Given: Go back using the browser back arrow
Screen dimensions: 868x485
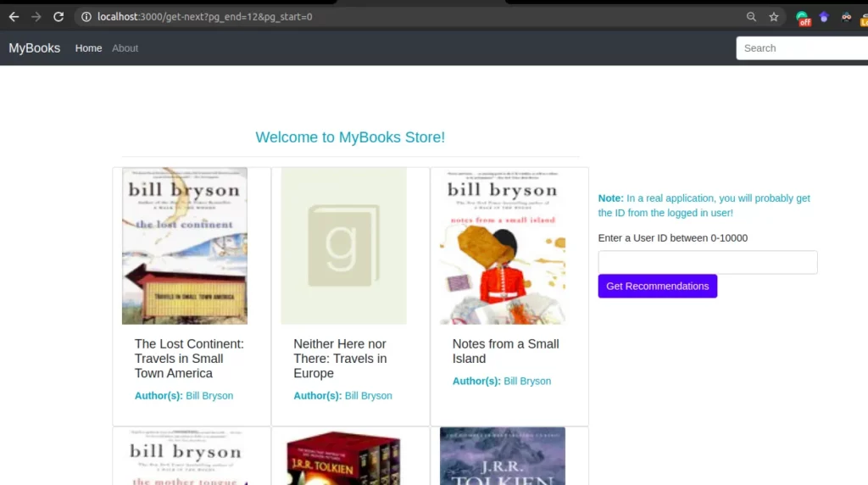Looking at the screenshot, I should pos(14,17).
